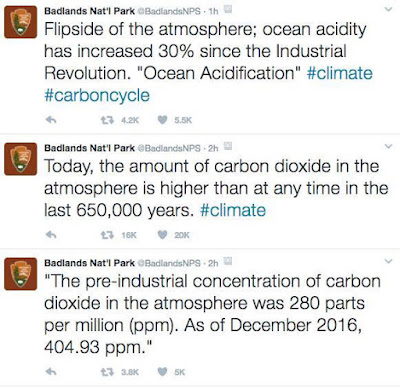The width and height of the screenshot is (400, 389).
Task: Open #climate hashtag in ocean acidity tweet
Action: [x=340, y=73]
